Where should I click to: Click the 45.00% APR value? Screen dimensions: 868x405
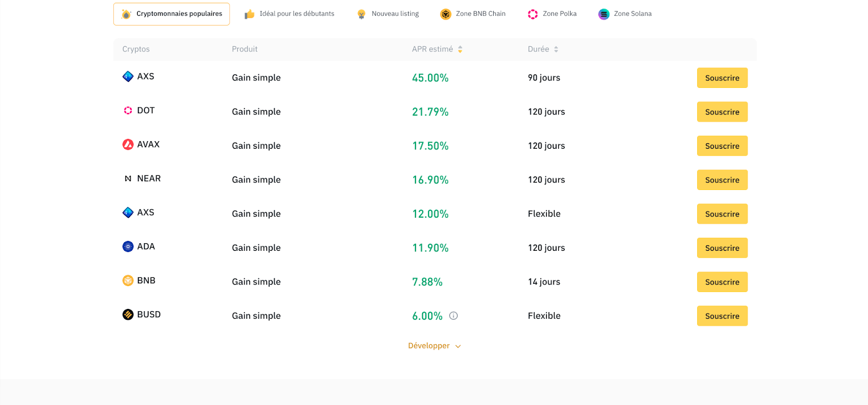[430, 78]
